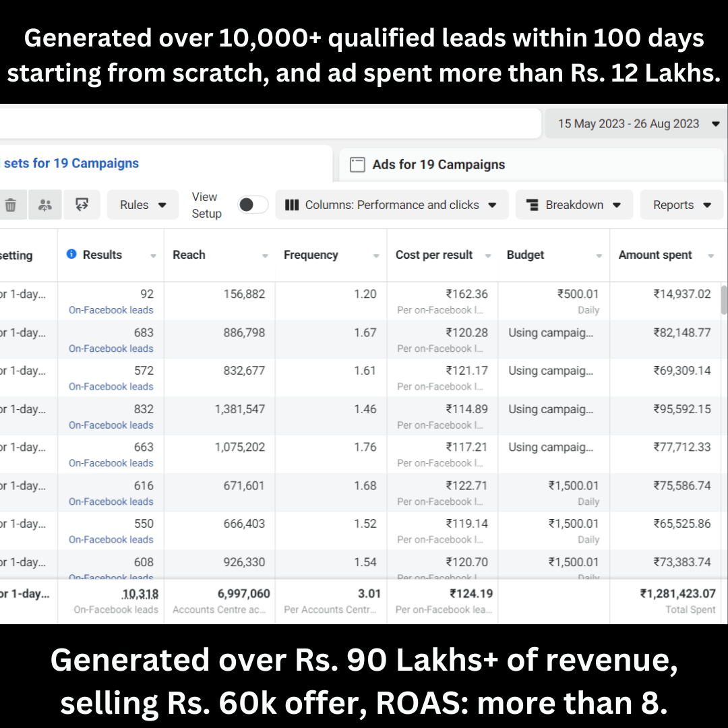Click the trash delete icon

click(x=10, y=205)
